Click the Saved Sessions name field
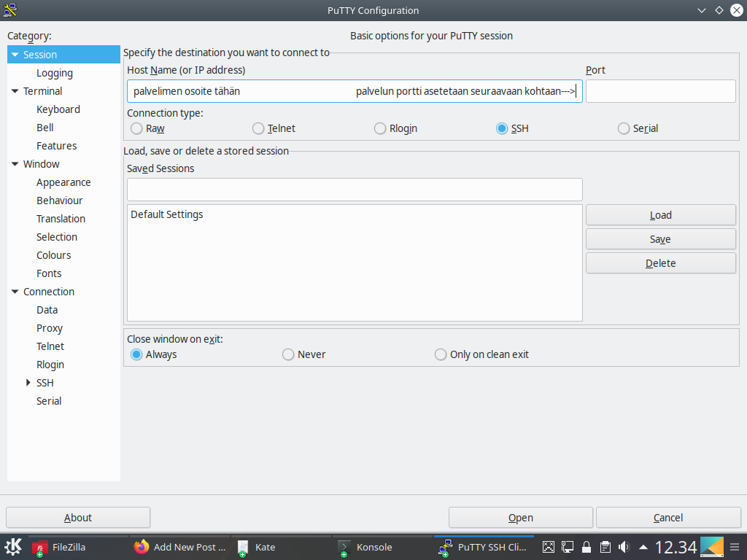The width and height of the screenshot is (747, 560). click(355, 190)
